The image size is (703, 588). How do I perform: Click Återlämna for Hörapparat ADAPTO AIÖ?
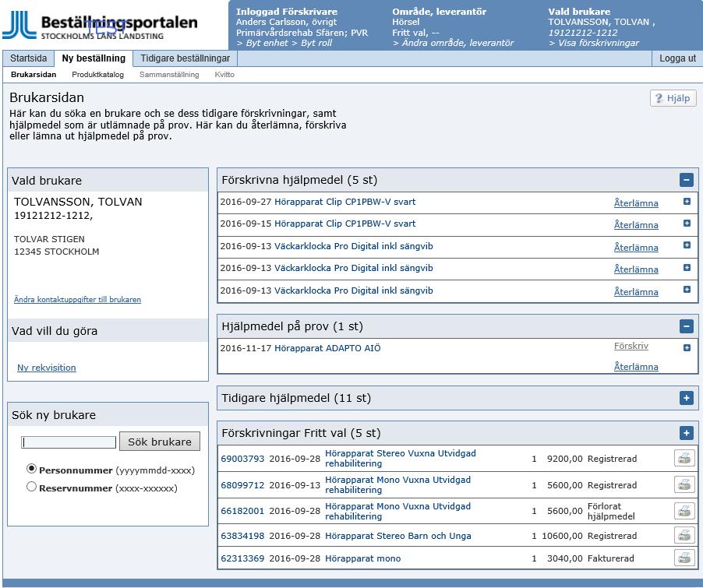click(x=636, y=367)
